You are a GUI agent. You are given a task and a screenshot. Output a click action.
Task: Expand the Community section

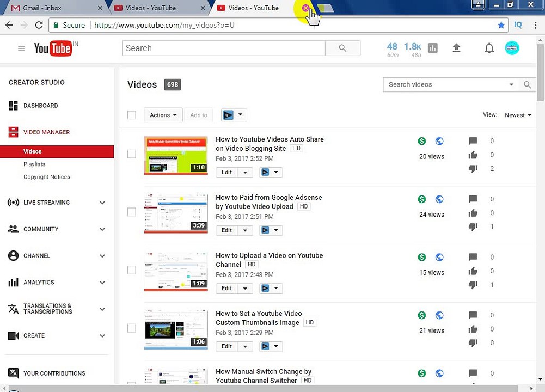pos(102,229)
